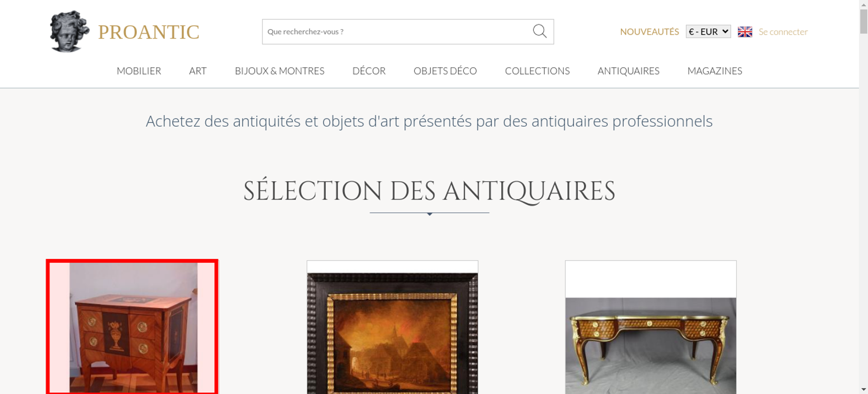The width and height of the screenshot is (868, 394).
Task: Switch language via the UK flag icon
Action: tap(745, 32)
